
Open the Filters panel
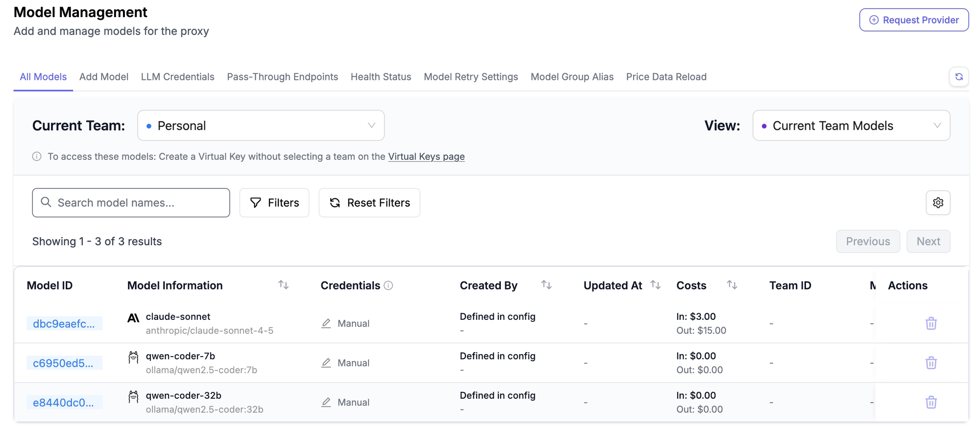pyautogui.click(x=274, y=203)
